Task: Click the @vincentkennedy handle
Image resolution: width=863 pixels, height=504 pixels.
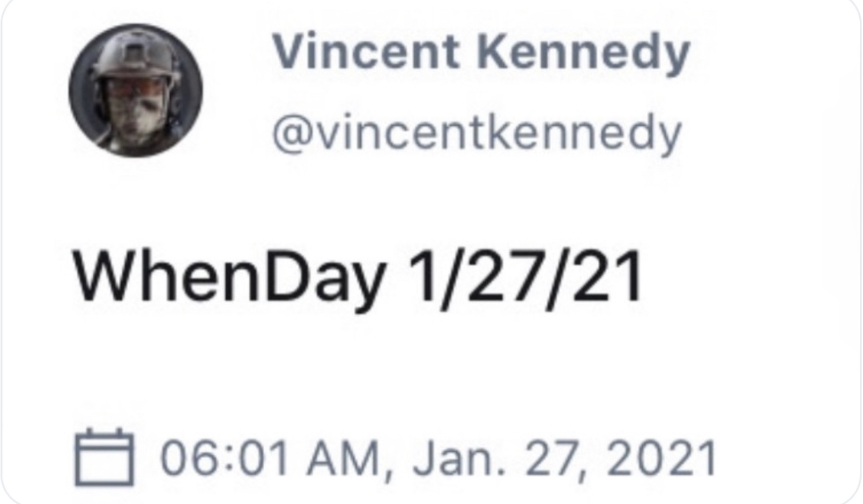Action: (477, 134)
